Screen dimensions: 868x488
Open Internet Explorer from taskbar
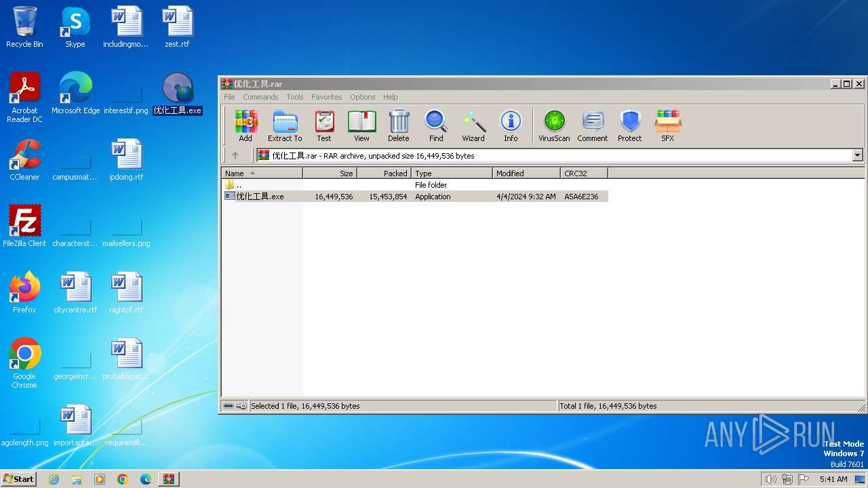54,479
